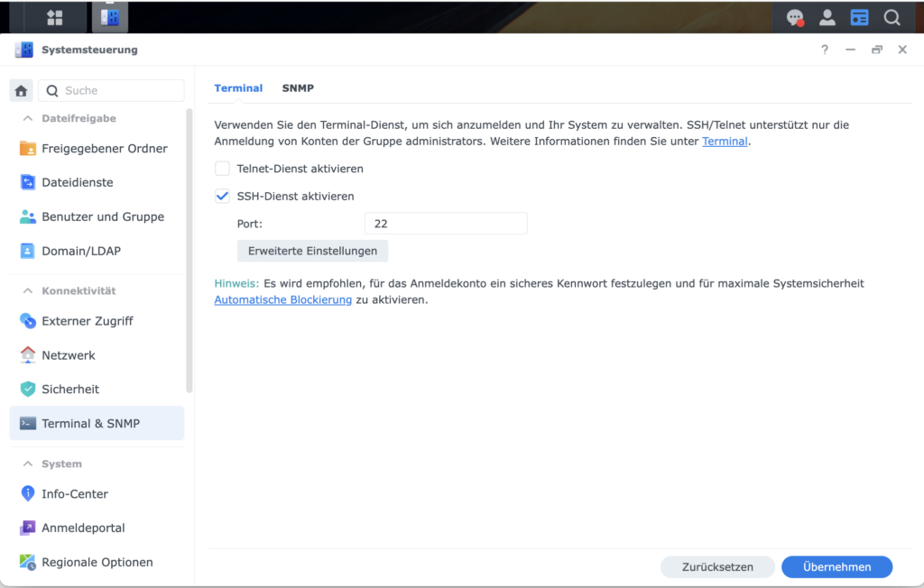Viewport: 924px width, 588px height.
Task: Disable the SSH-Dienst aktivieren checkbox
Action: coord(222,197)
